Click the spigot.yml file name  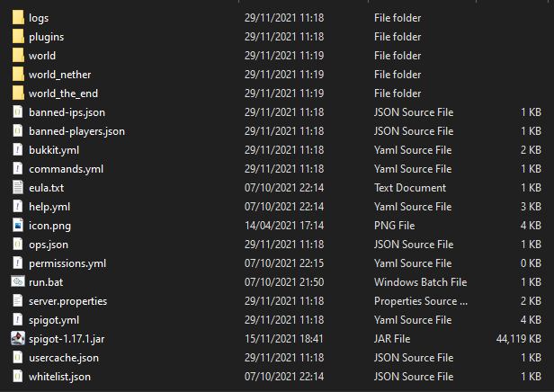tap(55, 320)
